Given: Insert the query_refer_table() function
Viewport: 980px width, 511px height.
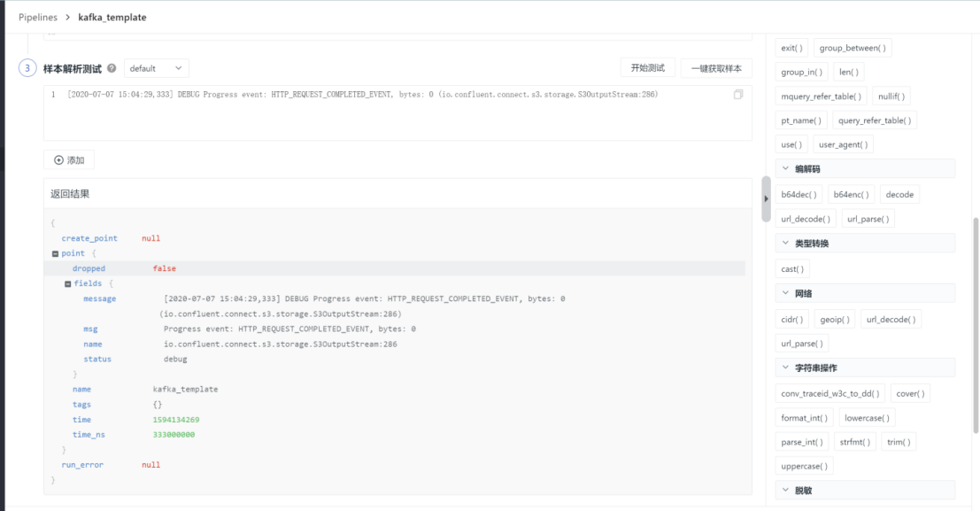Looking at the screenshot, I should click(x=875, y=120).
